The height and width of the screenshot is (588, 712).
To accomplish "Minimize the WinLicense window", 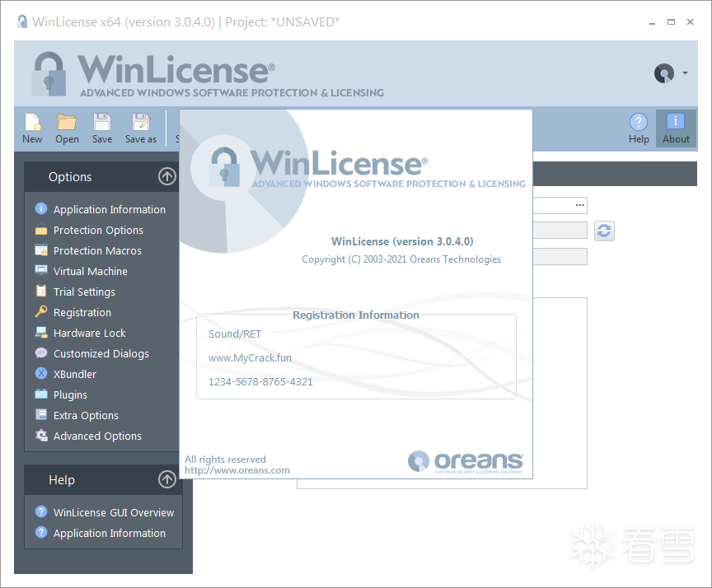I will [652, 22].
